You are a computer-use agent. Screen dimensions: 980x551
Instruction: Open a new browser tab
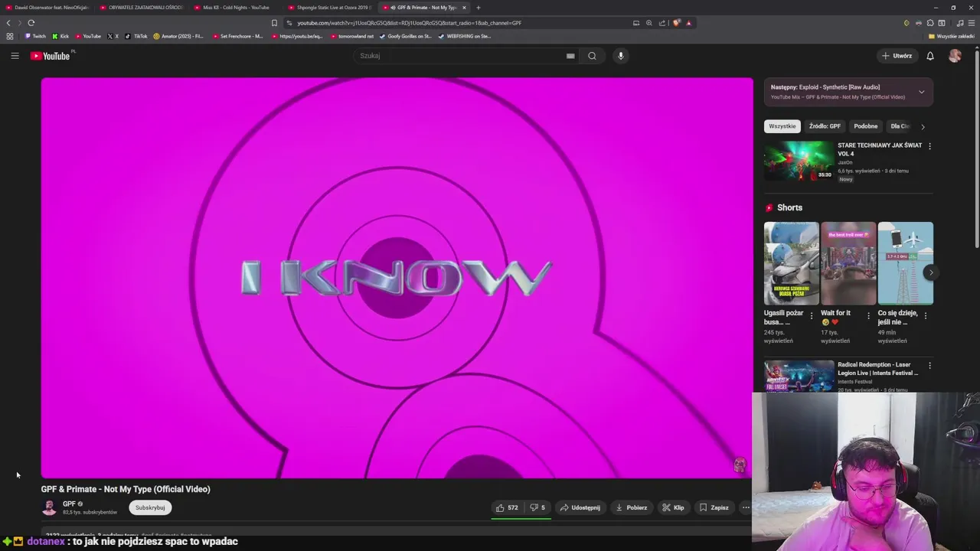click(479, 8)
